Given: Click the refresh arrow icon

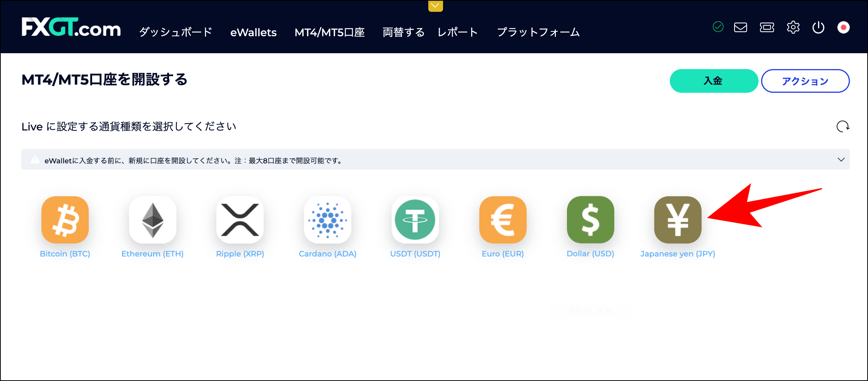Looking at the screenshot, I should pos(844,127).
